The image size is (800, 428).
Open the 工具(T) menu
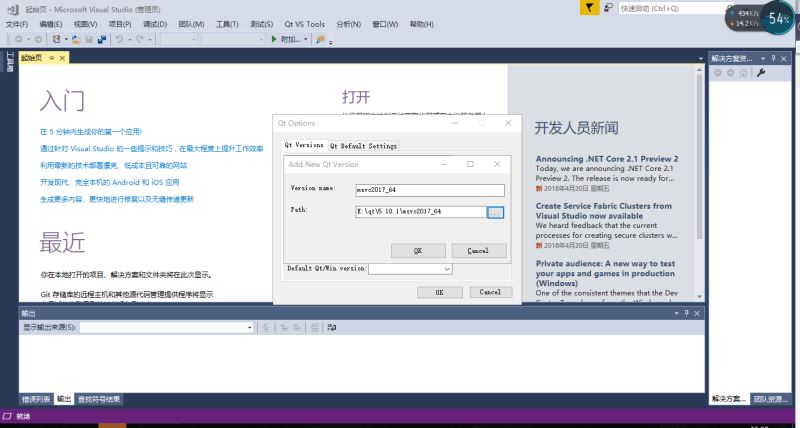pos(227,24)
